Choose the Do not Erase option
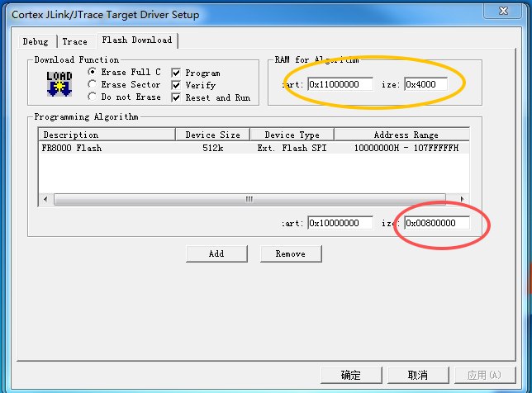The height and width of the screenshot is (393, 532). click(x=93, y=97)
